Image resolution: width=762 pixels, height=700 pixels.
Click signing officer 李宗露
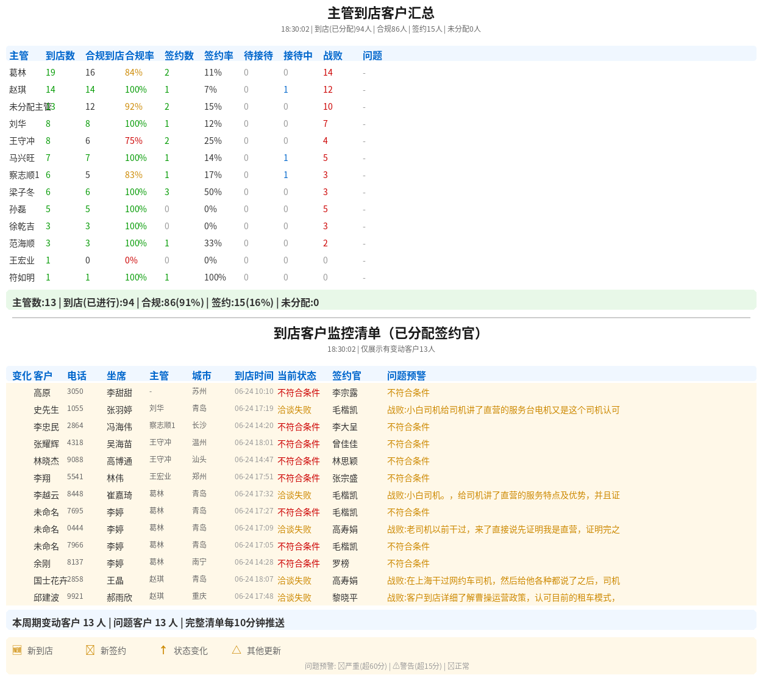tap(345, 393)
